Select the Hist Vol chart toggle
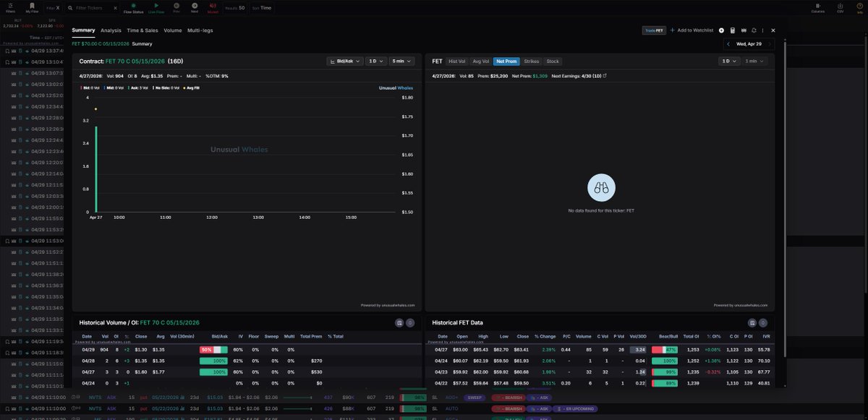 tap(457, 61)
